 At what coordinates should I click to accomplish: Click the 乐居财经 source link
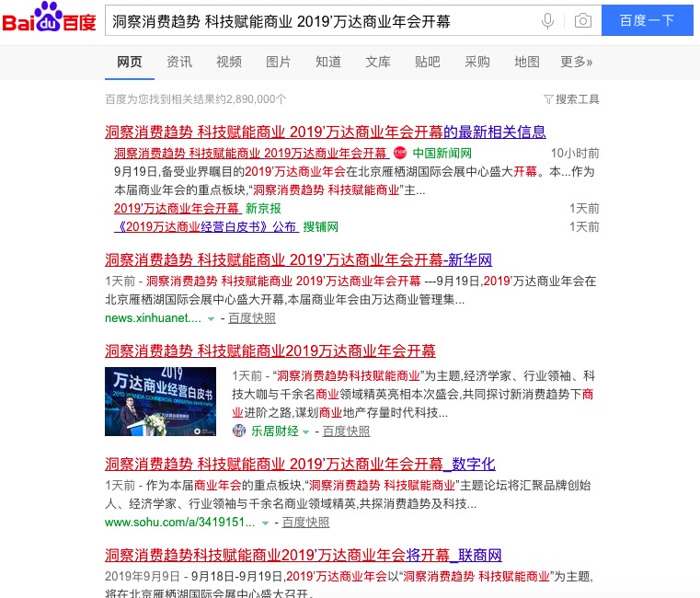coord(274,431)
